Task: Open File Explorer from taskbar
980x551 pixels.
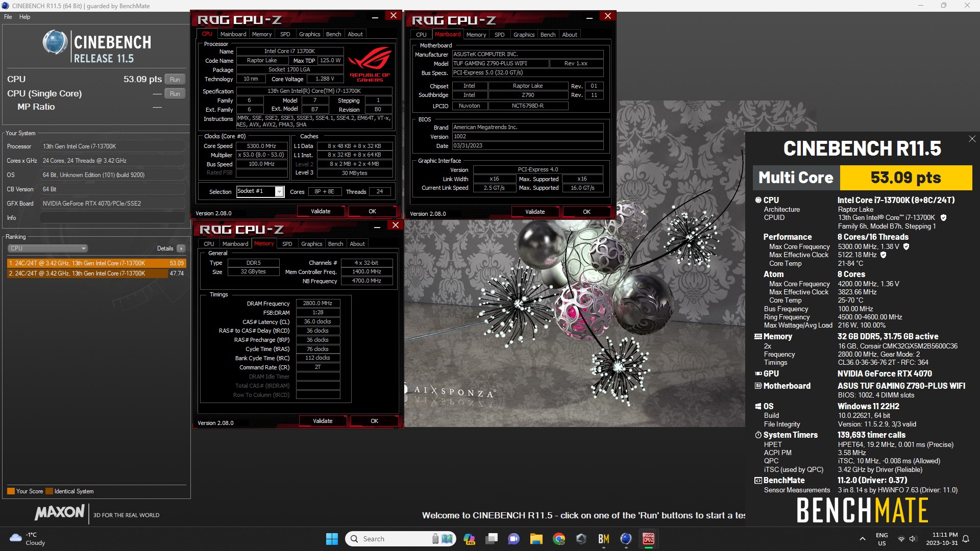Action: pyautogui.click(x=536, y=539)
